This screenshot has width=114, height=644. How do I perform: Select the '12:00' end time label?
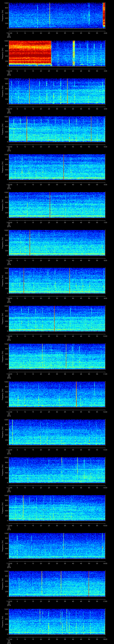point(105,412)
